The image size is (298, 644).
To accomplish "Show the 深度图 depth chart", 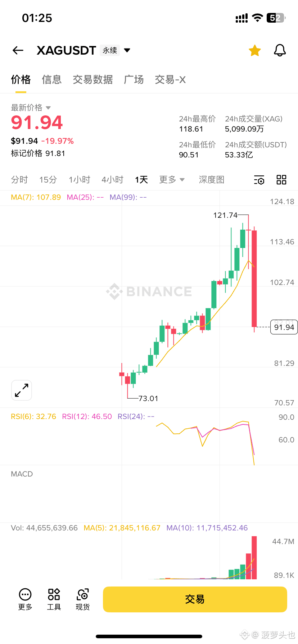I will tap(212, 180).
